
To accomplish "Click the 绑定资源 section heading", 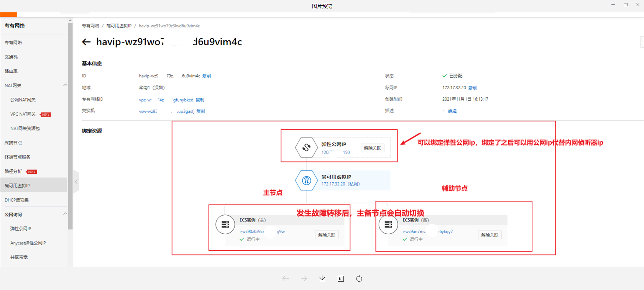I will pos(92,131).
